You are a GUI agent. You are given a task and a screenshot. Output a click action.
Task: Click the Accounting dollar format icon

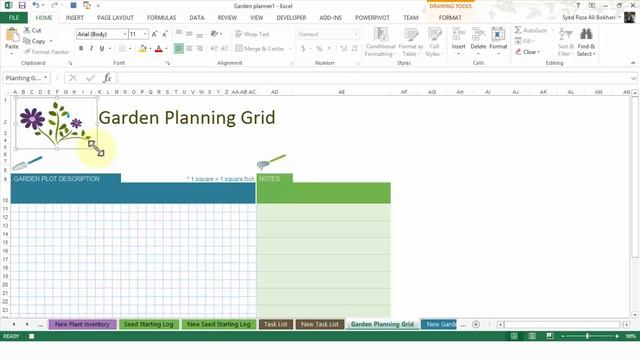[x=303, y=49]
